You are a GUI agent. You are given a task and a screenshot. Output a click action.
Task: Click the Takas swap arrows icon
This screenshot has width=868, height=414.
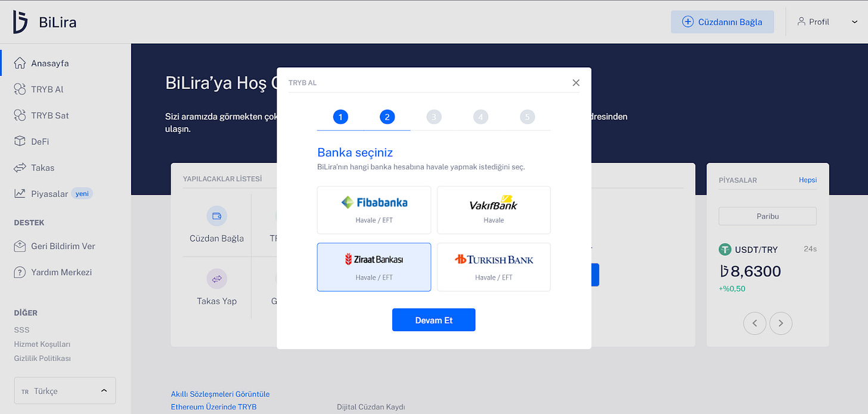pos(20,168)
